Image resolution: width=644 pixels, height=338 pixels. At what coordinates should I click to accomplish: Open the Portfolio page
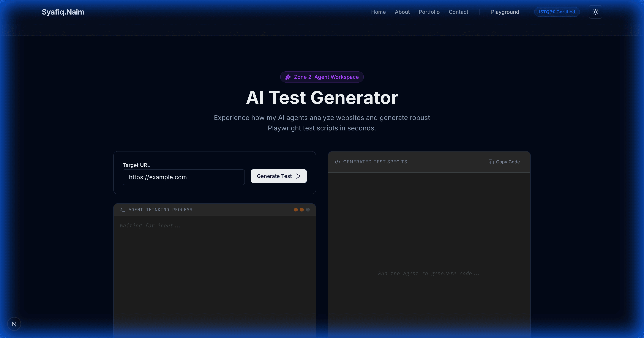point(429,12)
